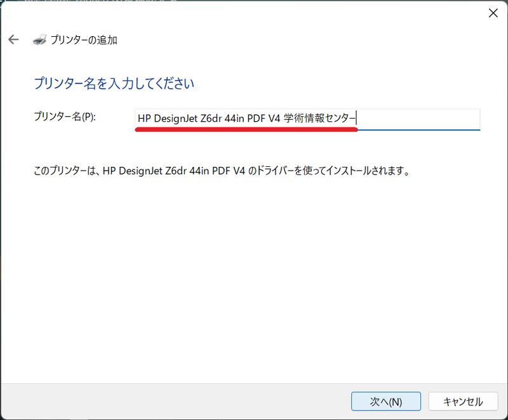Click the driver description text about HP DesignJet
The width and height of the screenshot is (508, 420).
coord(222,171)
